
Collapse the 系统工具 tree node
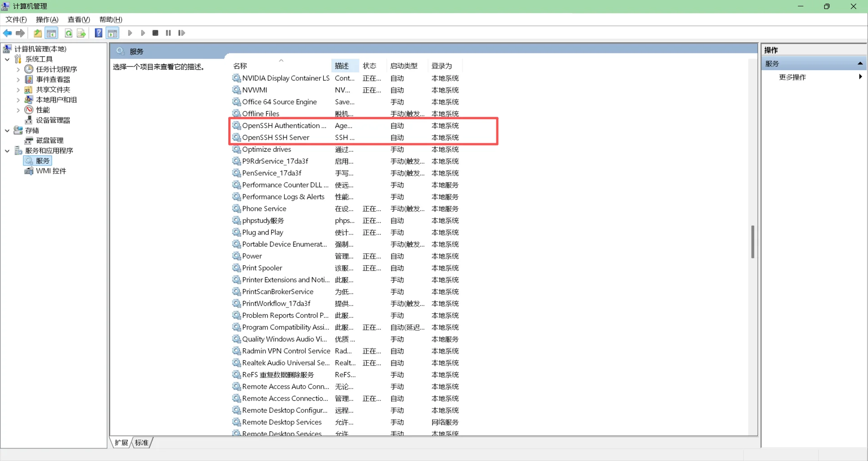[7, 59]
